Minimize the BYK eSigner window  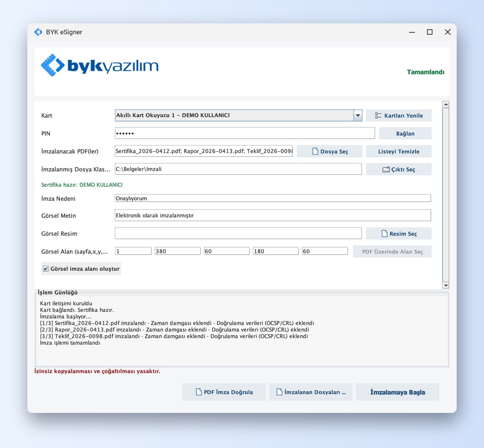pyautogui.click(x=412, y=32)
